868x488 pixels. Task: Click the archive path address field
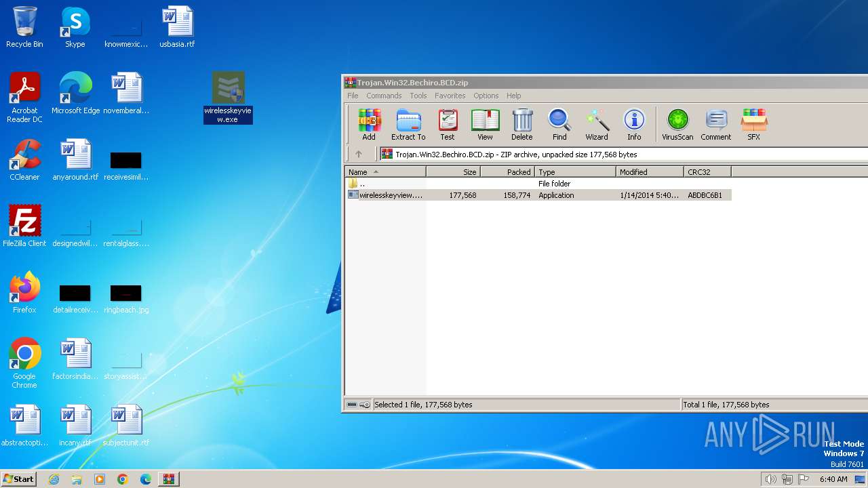coord(623,154)
